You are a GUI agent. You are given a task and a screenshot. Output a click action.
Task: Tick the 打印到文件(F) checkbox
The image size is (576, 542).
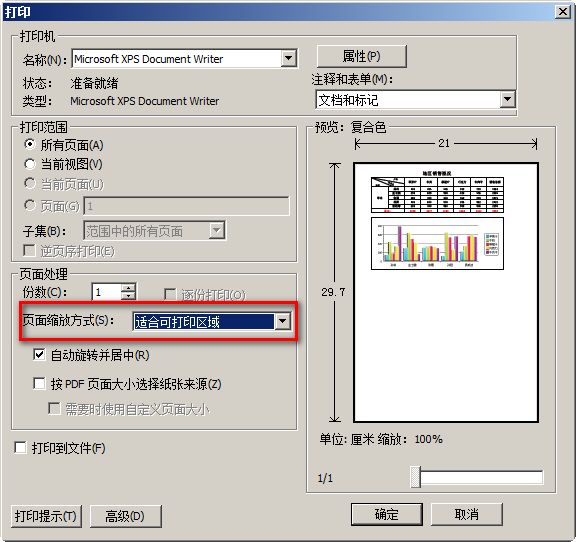click(x=20, y=448)
